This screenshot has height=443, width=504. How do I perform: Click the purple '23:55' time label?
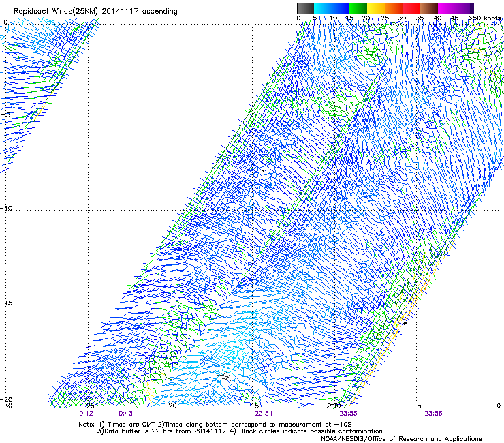(349, 414)
